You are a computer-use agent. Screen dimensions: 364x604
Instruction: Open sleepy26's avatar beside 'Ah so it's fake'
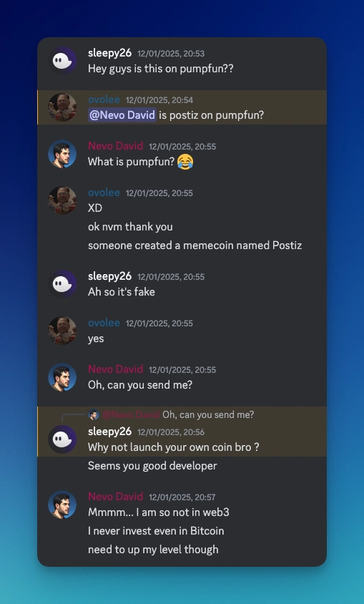(62, 284)
